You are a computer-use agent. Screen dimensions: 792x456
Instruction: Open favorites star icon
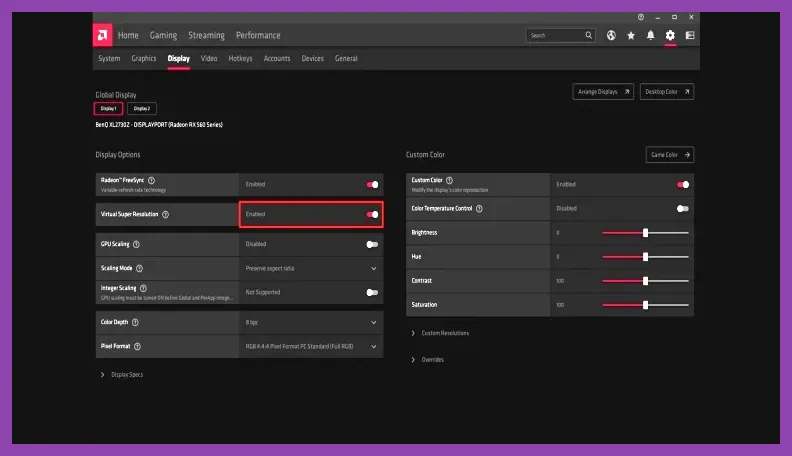pyautogui.click(x=631, y=35)
